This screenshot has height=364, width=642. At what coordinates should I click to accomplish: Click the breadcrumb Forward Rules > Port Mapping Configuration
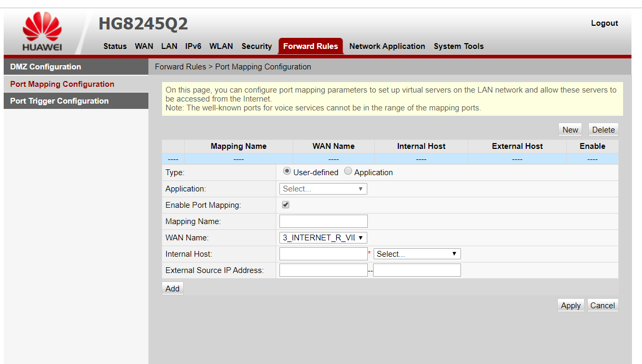click(233, 67)
